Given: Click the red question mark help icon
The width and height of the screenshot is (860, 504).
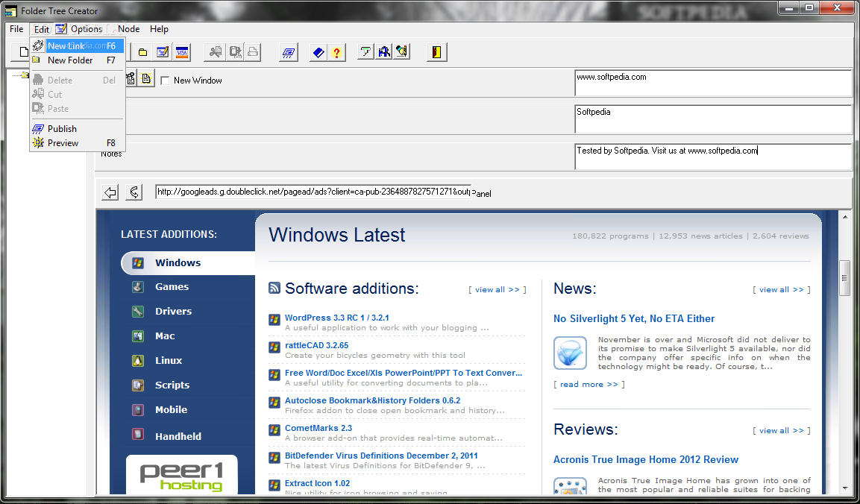Looking at the screenshot, I should [336, 53].
